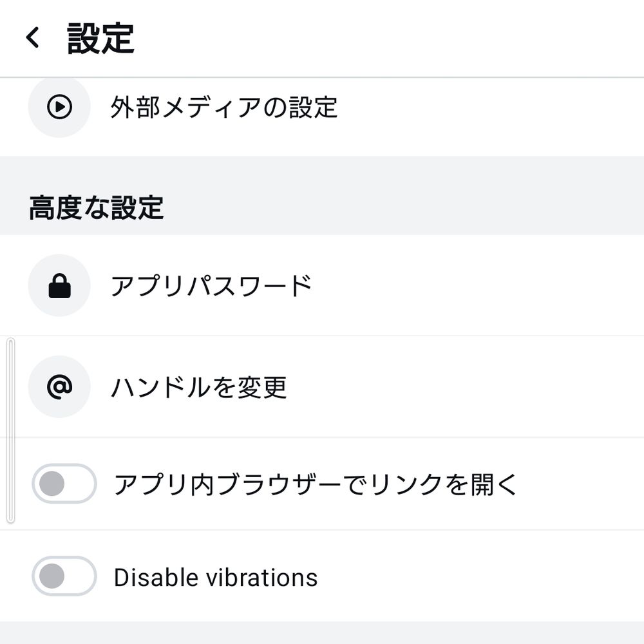Click the left arrow icon in the header

[x=30, y=37]
